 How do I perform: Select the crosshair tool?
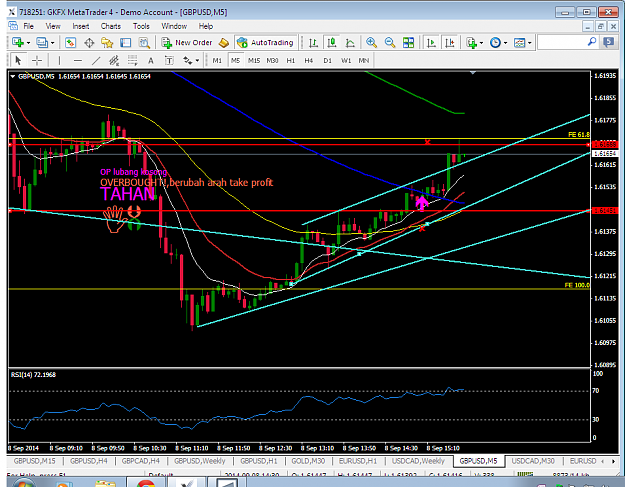(x=37, y=61)
